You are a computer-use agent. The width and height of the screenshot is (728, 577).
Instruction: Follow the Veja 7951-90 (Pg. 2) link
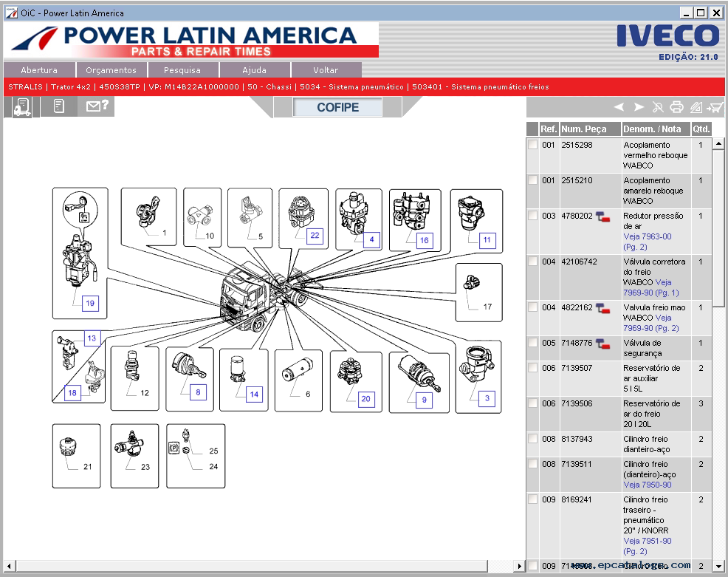pos(648,546)
